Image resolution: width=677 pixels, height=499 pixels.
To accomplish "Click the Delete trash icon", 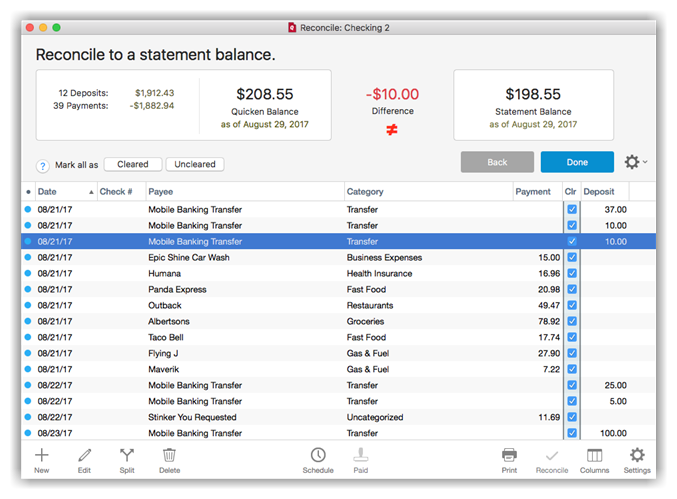I will coord(169,456).
